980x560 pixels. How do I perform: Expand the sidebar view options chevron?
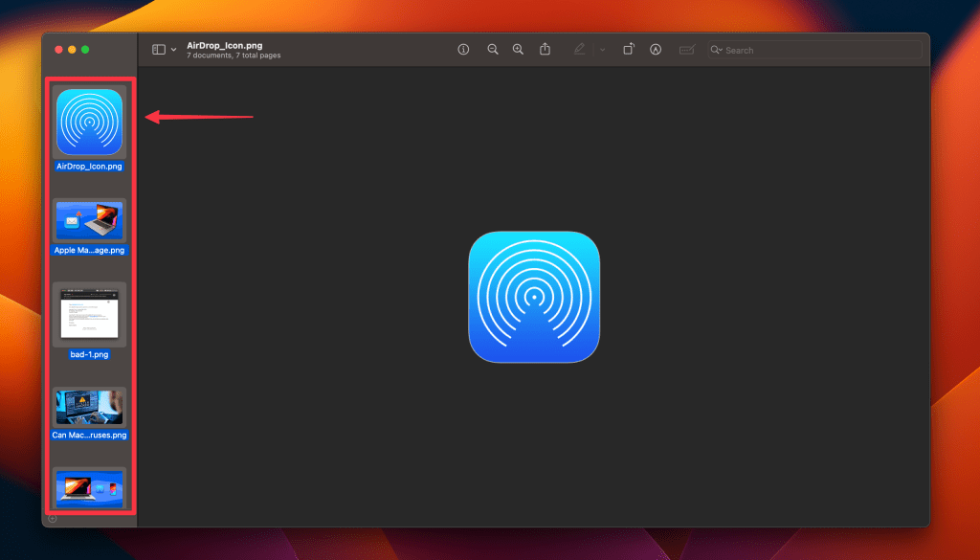(x=173, y=50)
